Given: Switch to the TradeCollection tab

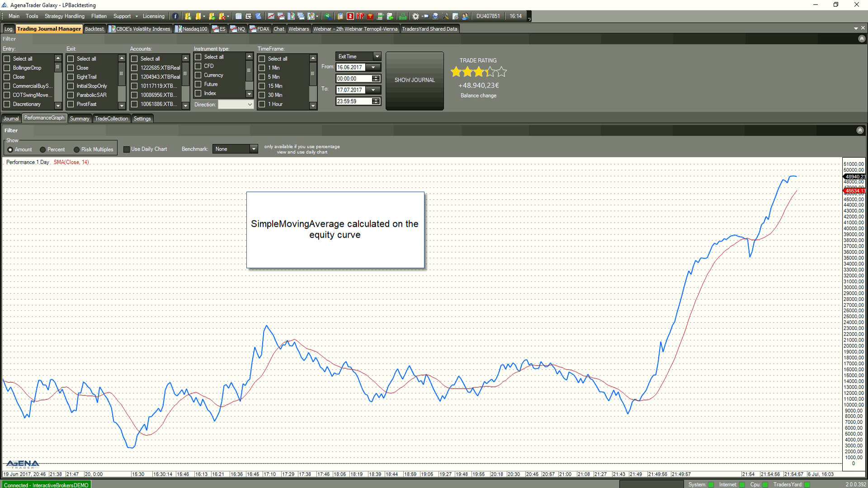Looking at the screenshot, I should (112, 118).
